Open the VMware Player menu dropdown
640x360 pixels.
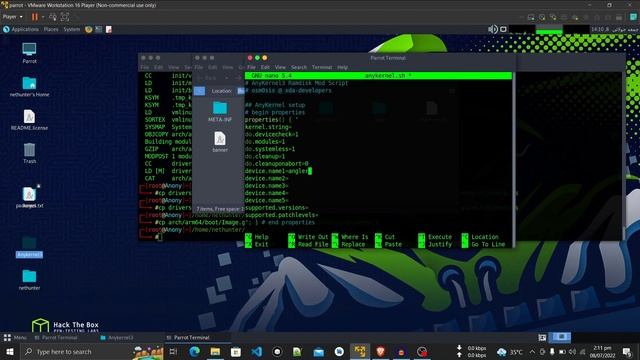point(13,17)
